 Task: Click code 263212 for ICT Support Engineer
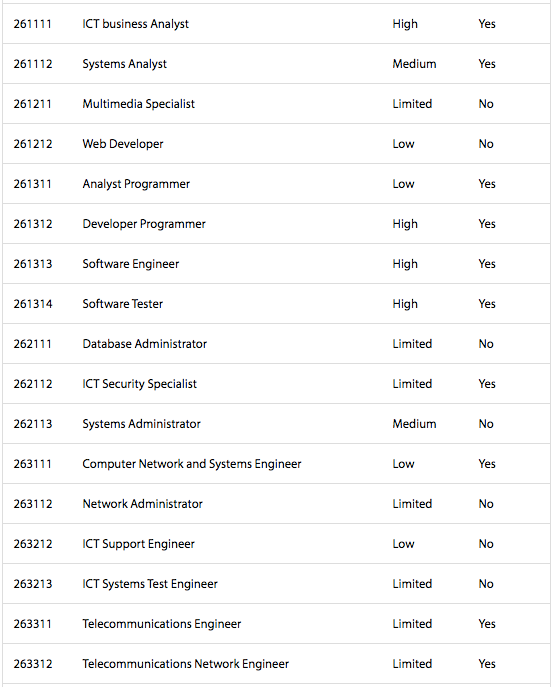coord(33,544)
